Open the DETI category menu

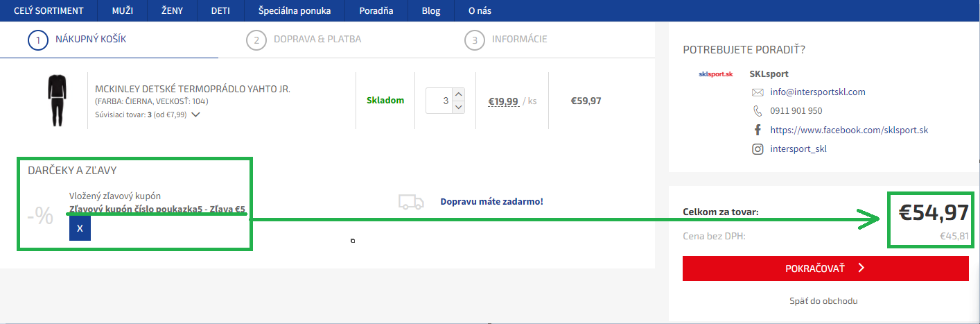click(220, 10)
